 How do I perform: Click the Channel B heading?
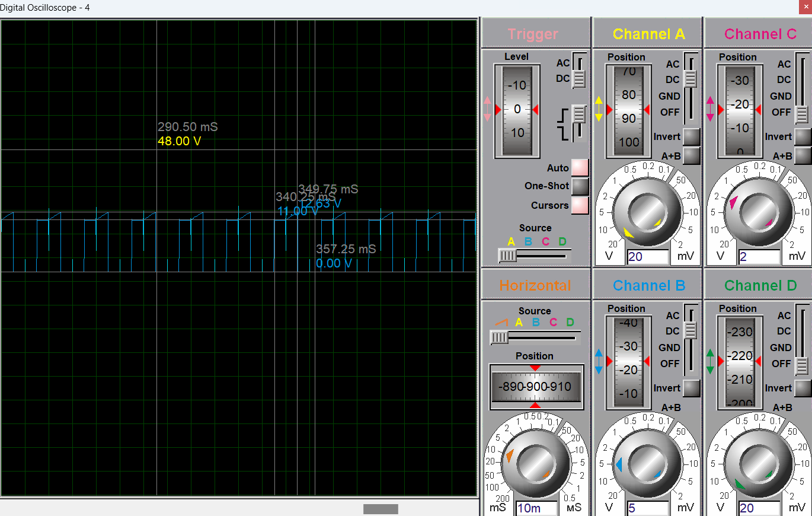pyautogui.click(x=649, y=285)
